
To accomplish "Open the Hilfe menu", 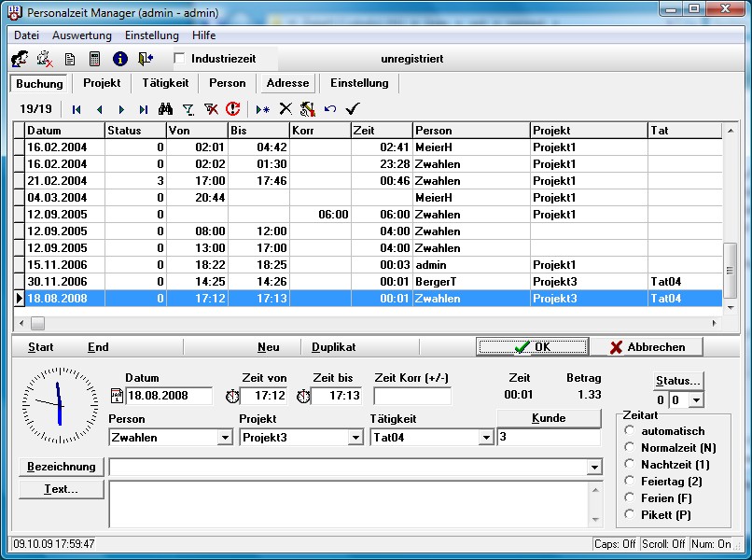I will pyautogui.click(x=203, y=35).
